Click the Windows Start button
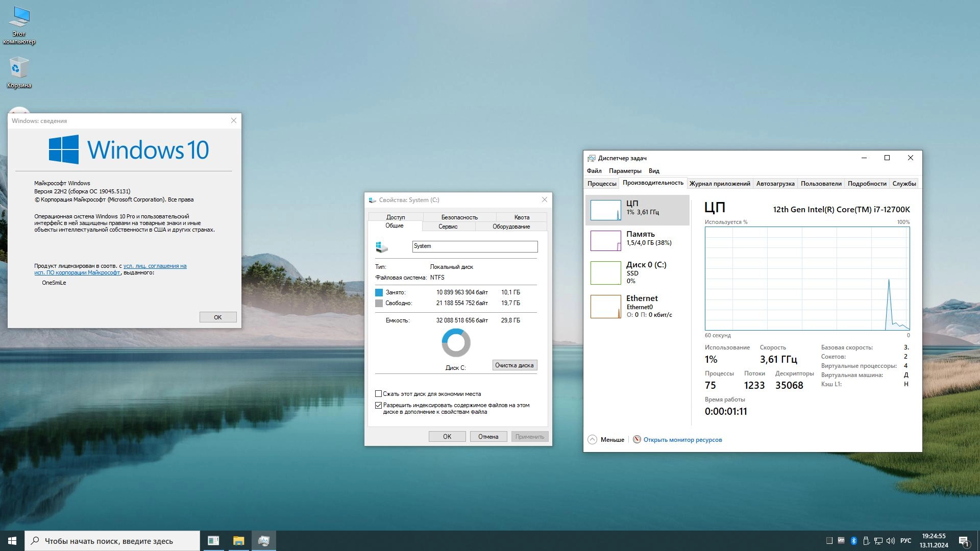This screenshot has height=551, width=980. point(12,541)
